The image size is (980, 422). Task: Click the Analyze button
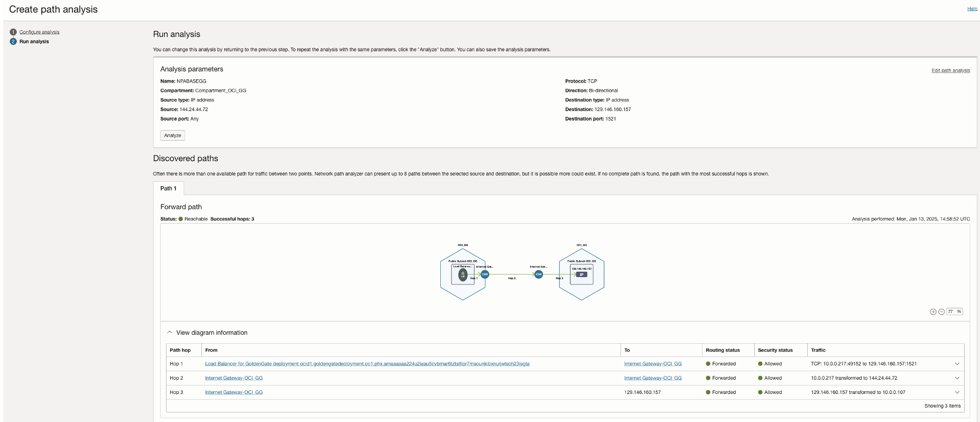(x=173, y=135)
